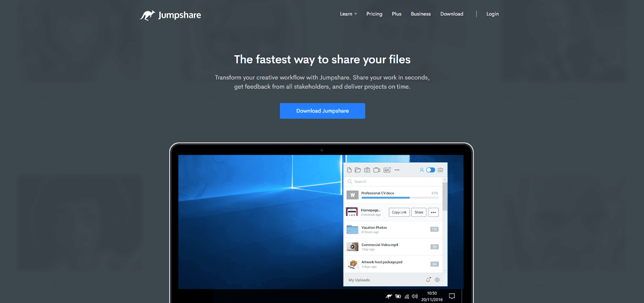Toggle the blue switch in the toolbar
Screen dimensions: 644x303
click(431, 170)
